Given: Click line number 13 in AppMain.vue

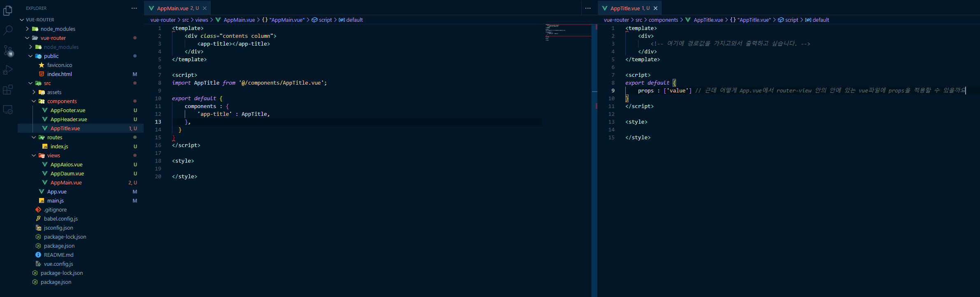Looking at the screenshot, I should pyautogui.click(x=158, y=122).
